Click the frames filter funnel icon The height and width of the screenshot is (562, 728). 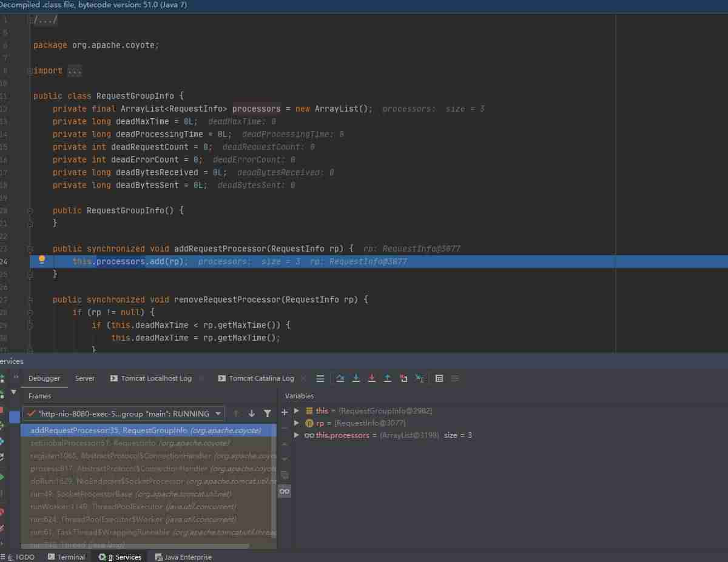(x=268, y=413)
